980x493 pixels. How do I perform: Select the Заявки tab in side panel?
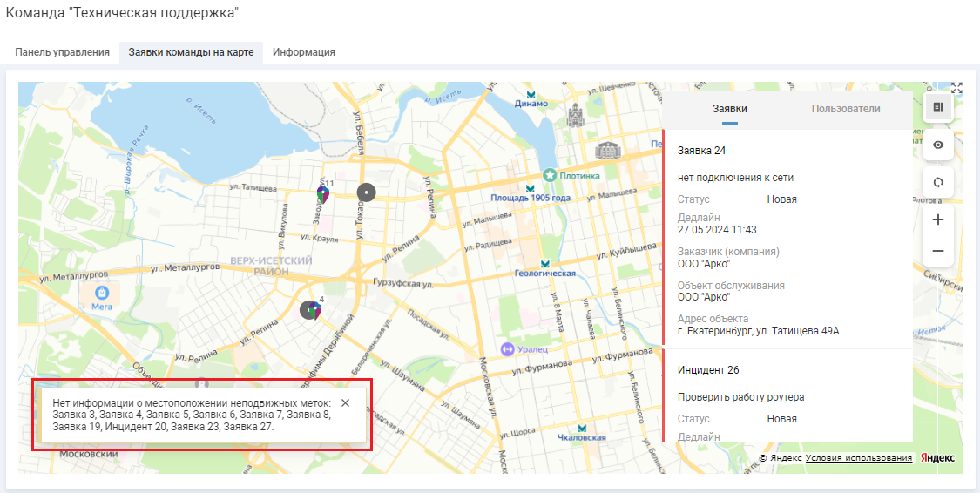729,109
